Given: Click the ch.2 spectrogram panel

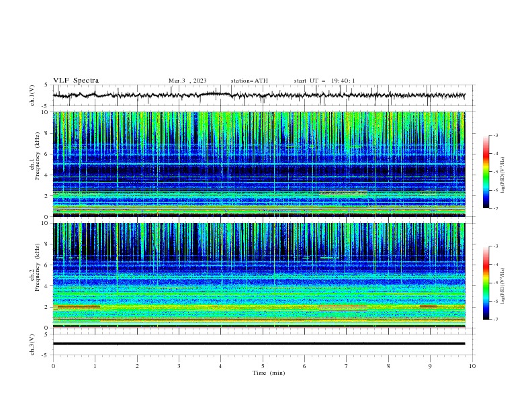Looking at the screenshot, I should pos(259,275).
